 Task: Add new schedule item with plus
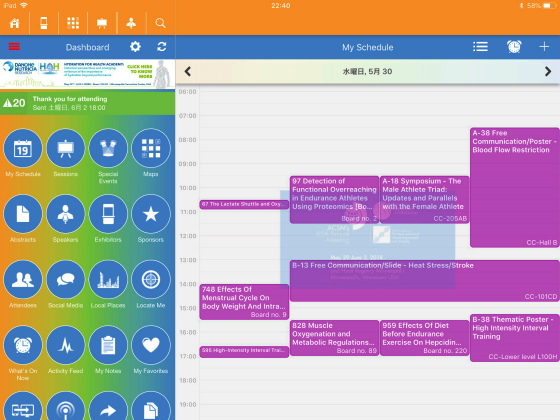pos(544,47)
